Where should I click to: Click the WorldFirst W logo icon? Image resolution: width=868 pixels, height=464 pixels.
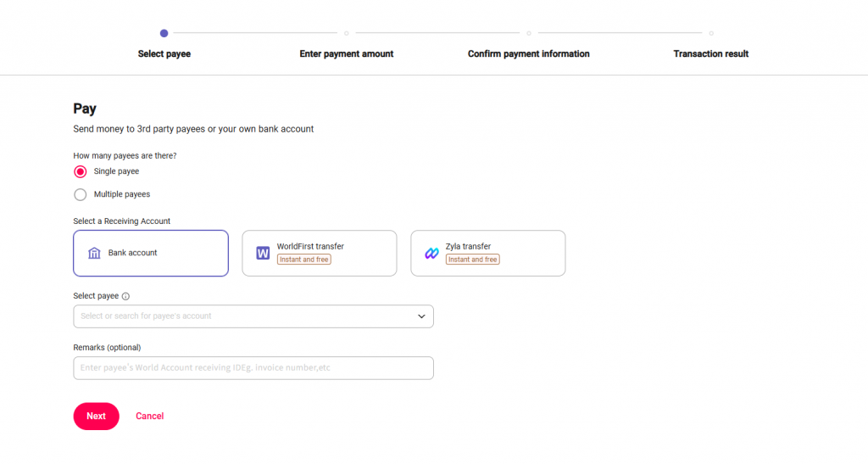point(263,253)
